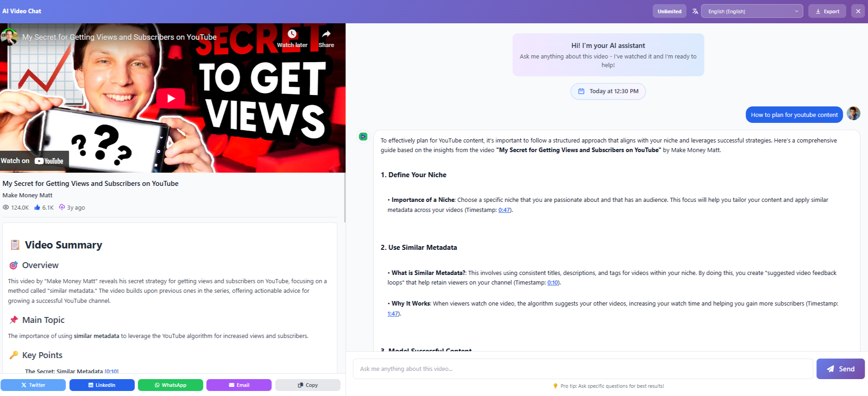Click the 6.1K likes count
Viewport: 868px width, 396px height.
(48, 207)
